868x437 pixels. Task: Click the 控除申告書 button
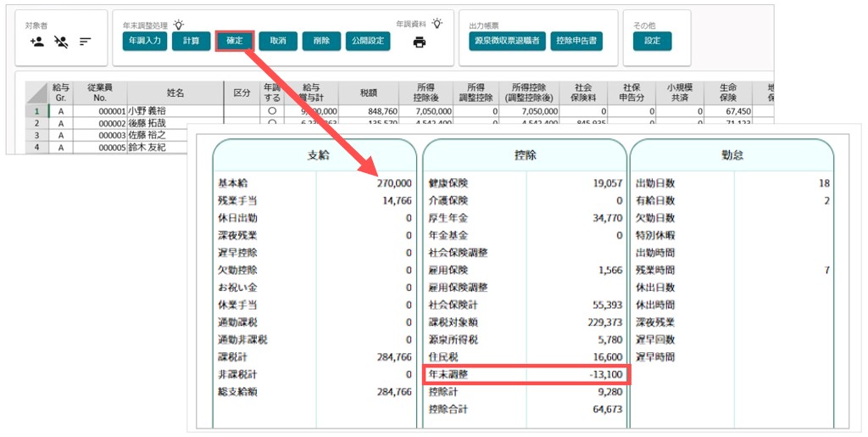tap(576, 41)
